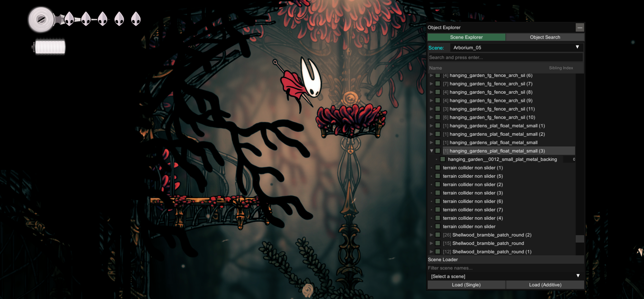Click the last health mask icon

tap(136, 19)
